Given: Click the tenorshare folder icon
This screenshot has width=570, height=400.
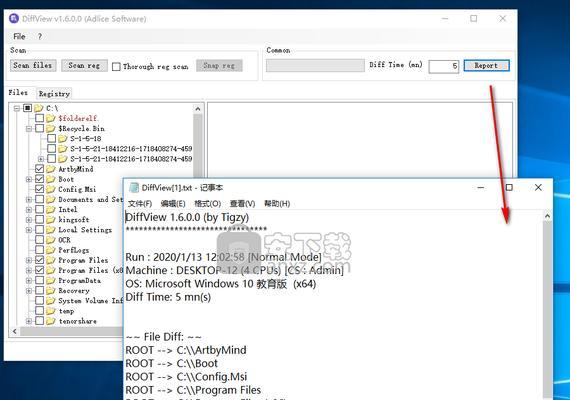Looking at the screenshot, I should pos(51,321).
